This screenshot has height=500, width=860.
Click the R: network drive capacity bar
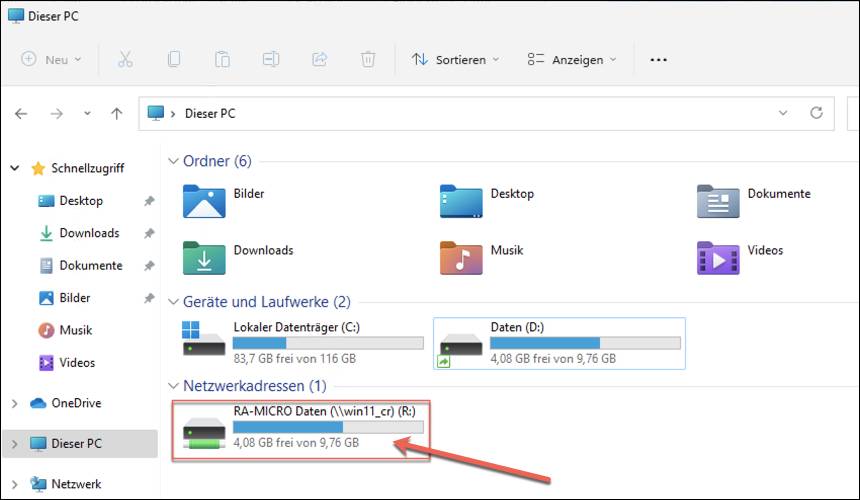pos(328,427)
